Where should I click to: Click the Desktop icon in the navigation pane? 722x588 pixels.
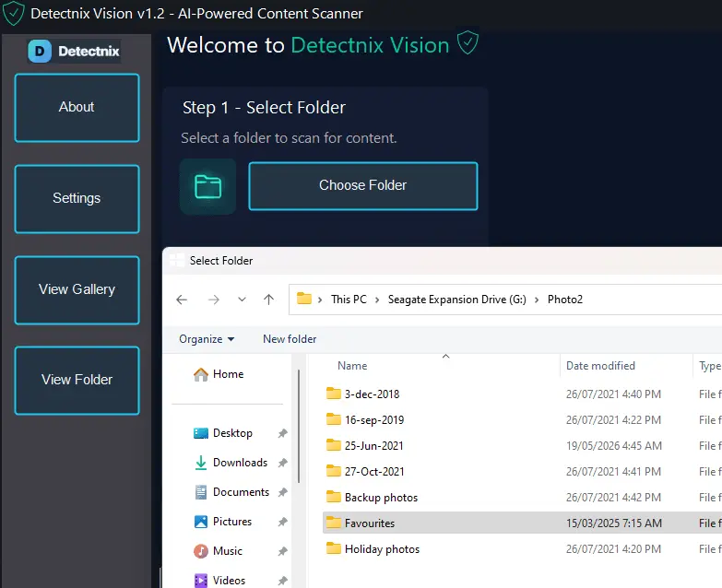201,433
